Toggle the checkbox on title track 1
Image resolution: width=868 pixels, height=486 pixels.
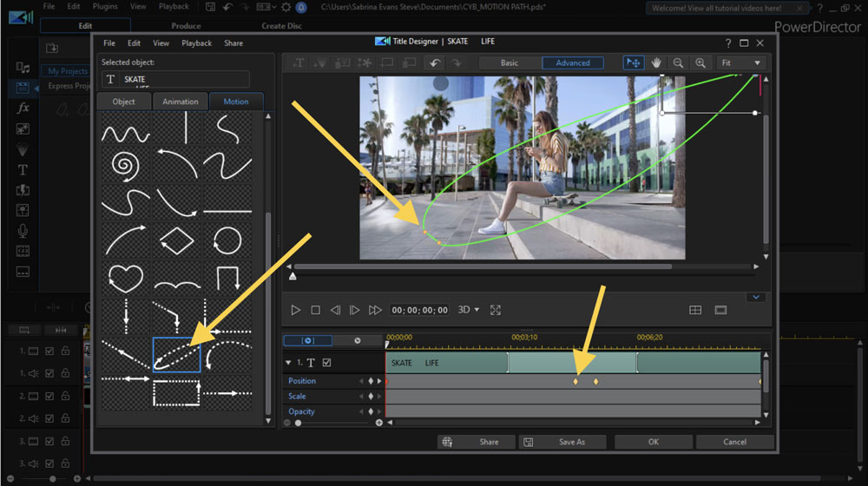click(x=326, y=363)
